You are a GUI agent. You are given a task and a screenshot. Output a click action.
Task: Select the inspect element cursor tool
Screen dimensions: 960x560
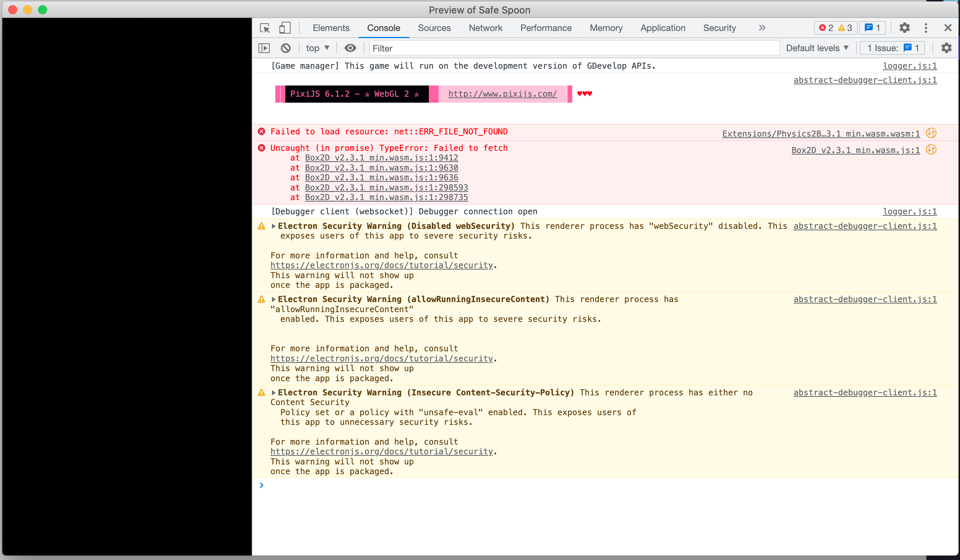pos(264,28)
